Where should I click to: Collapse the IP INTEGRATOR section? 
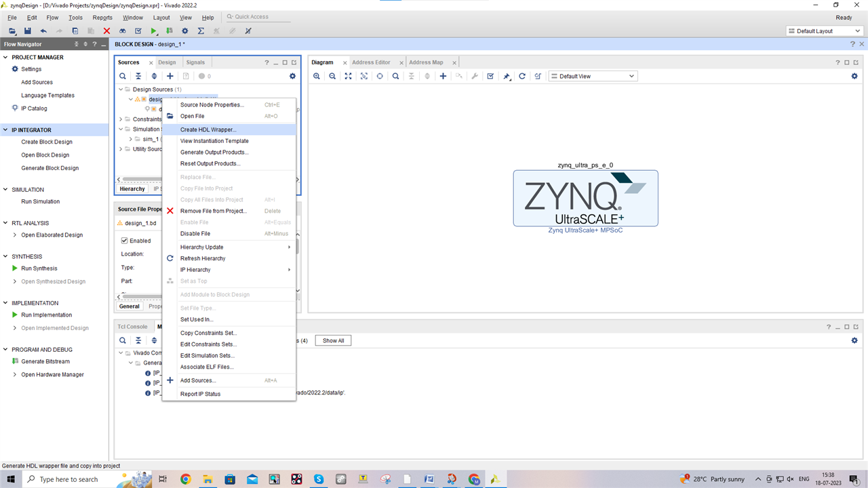(6, 130)
